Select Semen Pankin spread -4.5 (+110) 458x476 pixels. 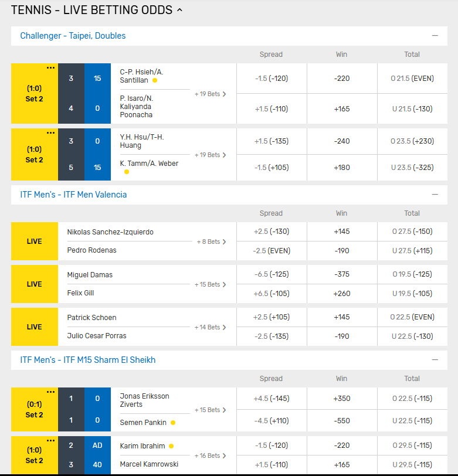coord(272,421)
